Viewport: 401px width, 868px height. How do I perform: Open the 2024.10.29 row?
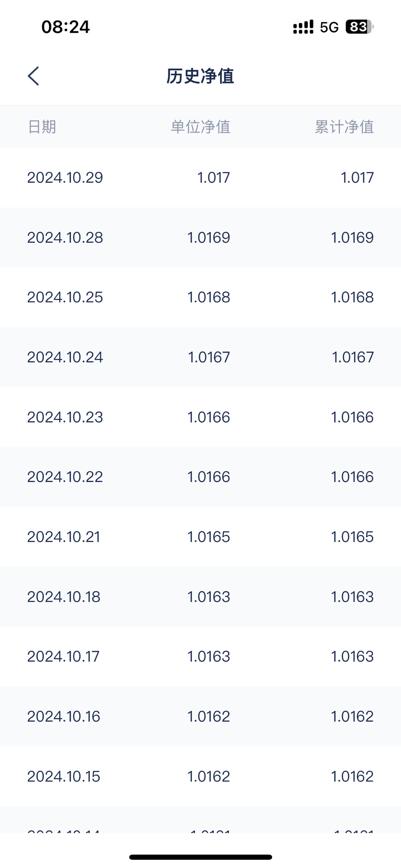pyautogui.click(x=200, y=177)
